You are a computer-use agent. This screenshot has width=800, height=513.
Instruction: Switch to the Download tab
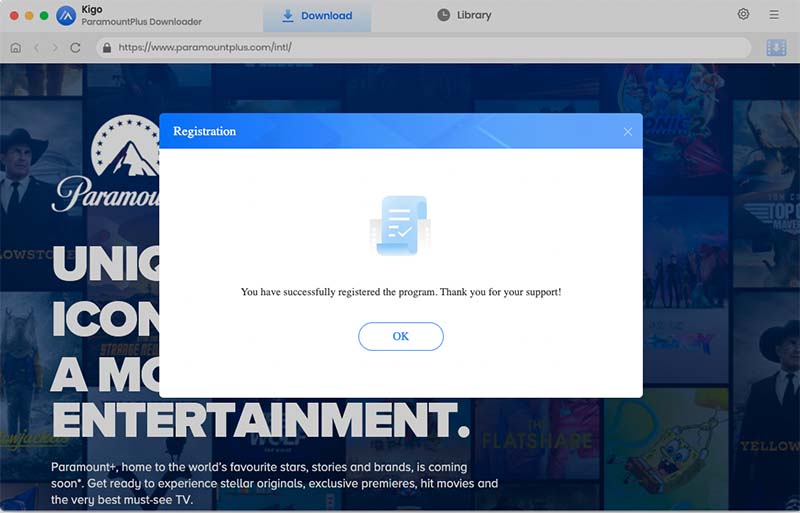317,16
